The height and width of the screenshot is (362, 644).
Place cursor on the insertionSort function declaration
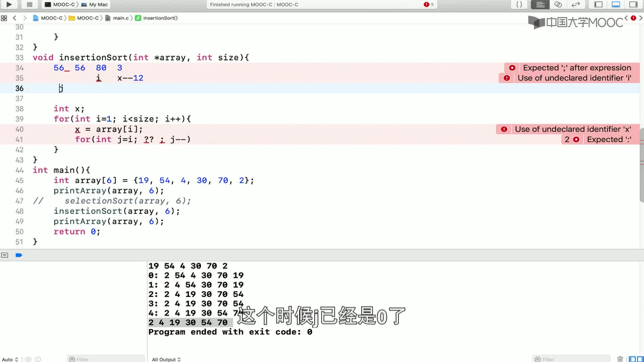coord(141,58)
